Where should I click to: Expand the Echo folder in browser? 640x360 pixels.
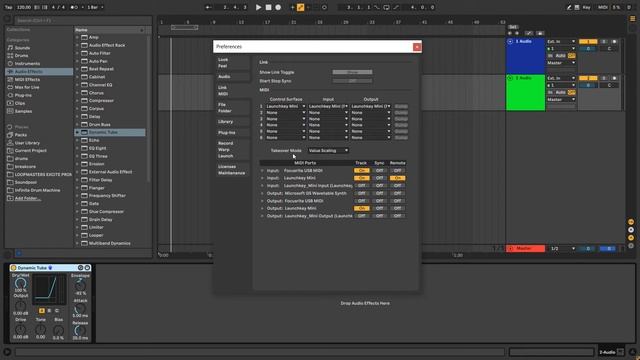77,140
